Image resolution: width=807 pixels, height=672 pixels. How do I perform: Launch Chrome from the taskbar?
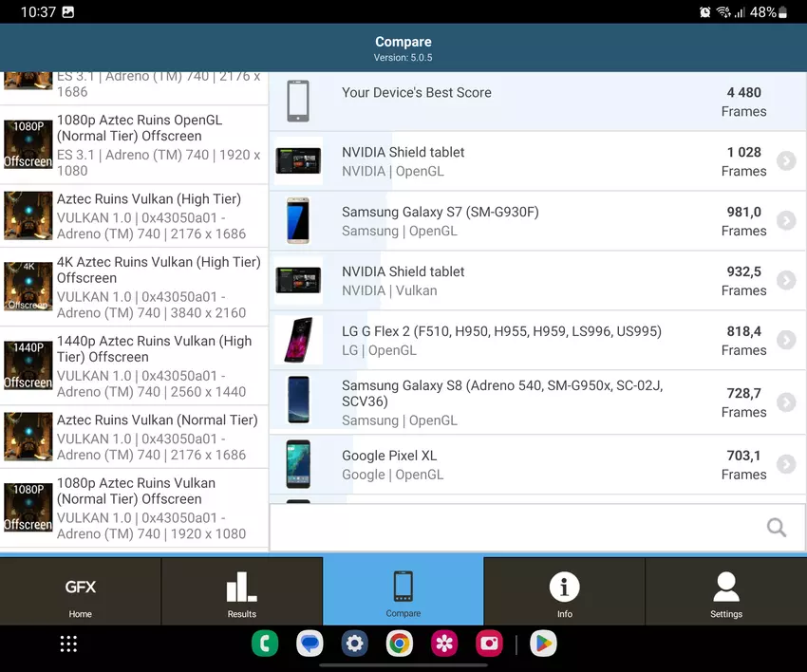400,644
